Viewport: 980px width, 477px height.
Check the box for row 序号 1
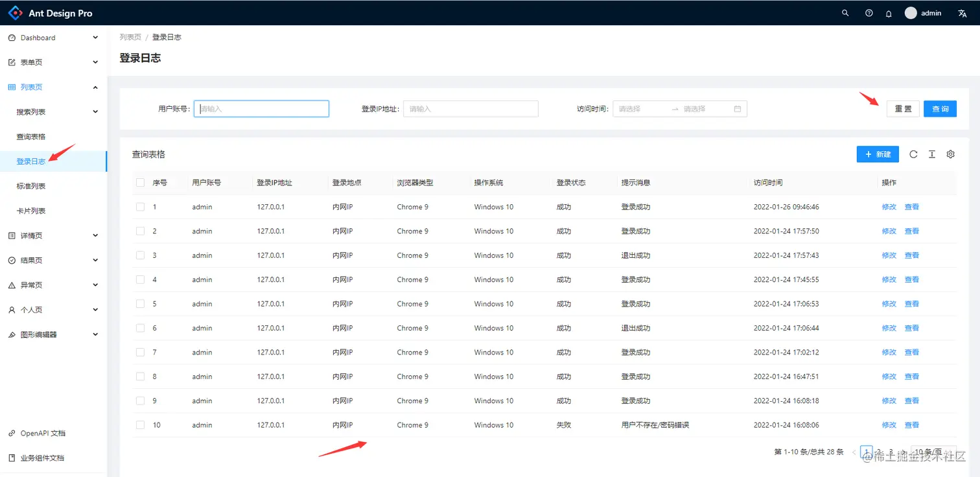[x=140, y=207]
